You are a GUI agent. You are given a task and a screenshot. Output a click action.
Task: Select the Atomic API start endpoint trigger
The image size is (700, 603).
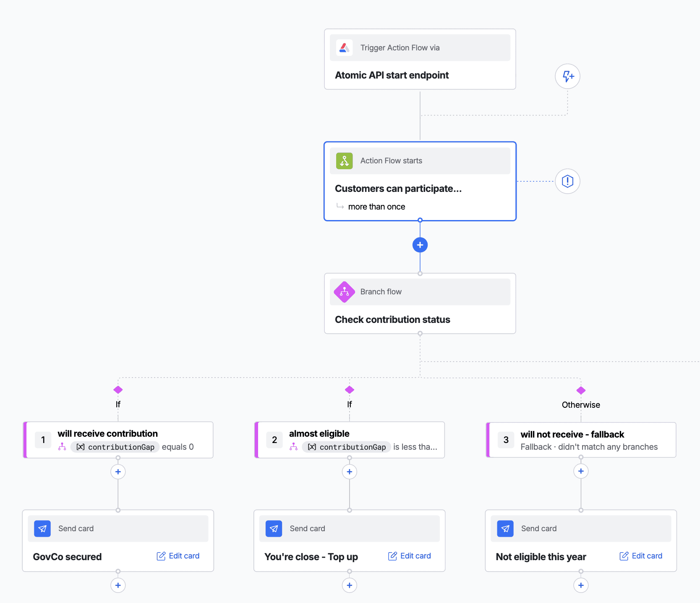pyautogui.click(x=420, y=59)
